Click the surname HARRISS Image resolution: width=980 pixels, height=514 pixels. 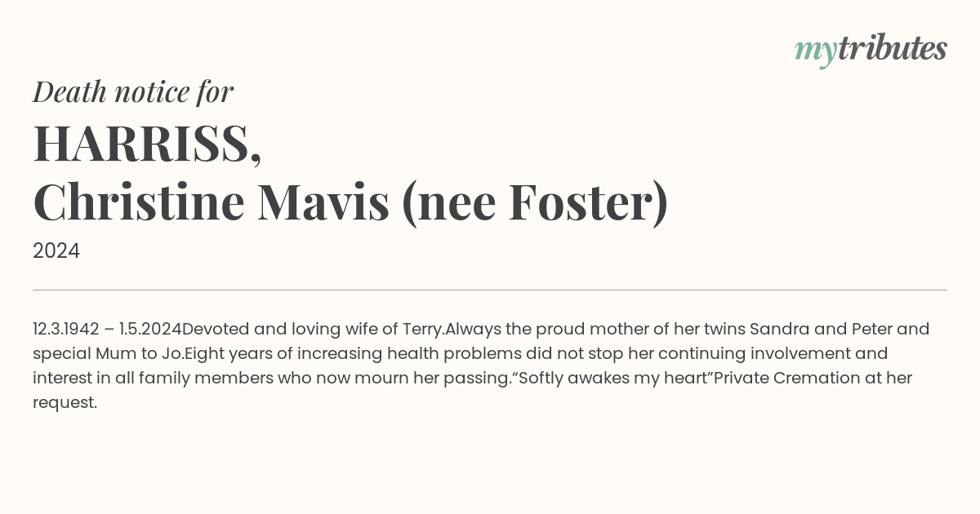(147, 143)
